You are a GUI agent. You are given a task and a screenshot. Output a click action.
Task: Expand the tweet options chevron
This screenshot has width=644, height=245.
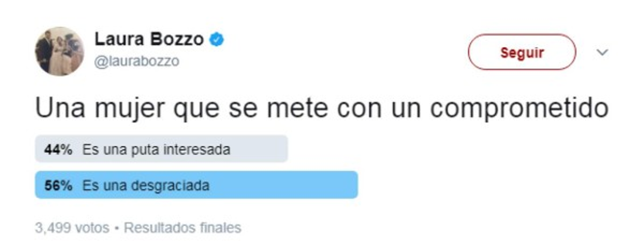coord(603,53)
